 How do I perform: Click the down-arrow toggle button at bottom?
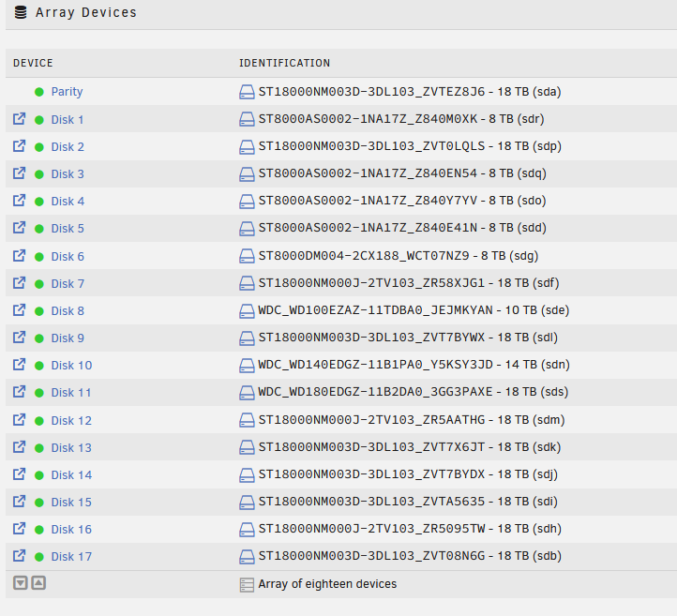21,583
